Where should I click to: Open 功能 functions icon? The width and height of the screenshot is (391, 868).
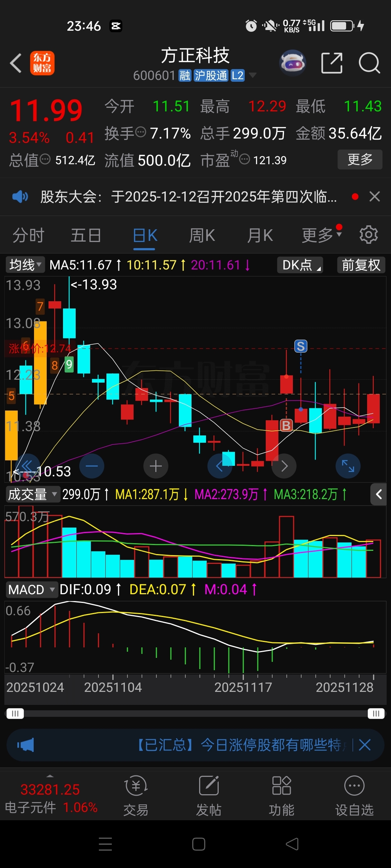[282, 796]
